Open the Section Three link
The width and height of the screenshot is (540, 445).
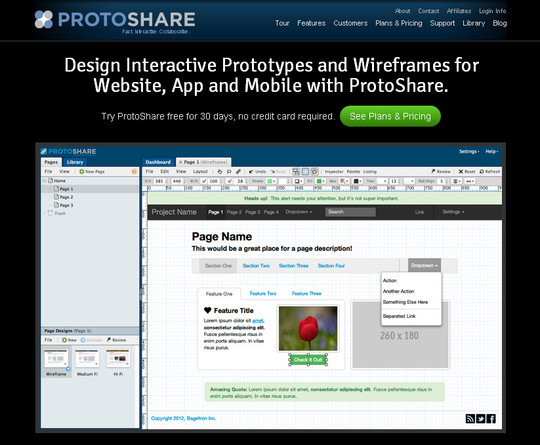click(293, 266)
